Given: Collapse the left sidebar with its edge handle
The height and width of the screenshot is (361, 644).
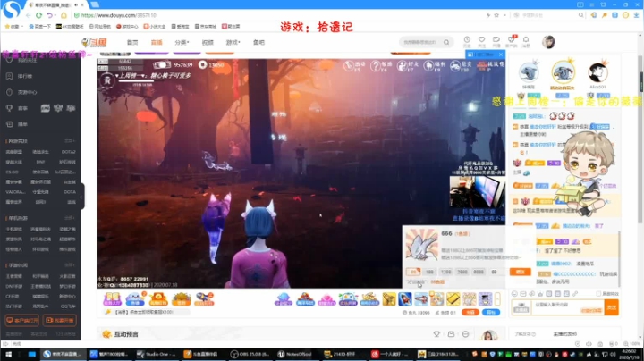Looking at the screenshot, I should point(81,196).
